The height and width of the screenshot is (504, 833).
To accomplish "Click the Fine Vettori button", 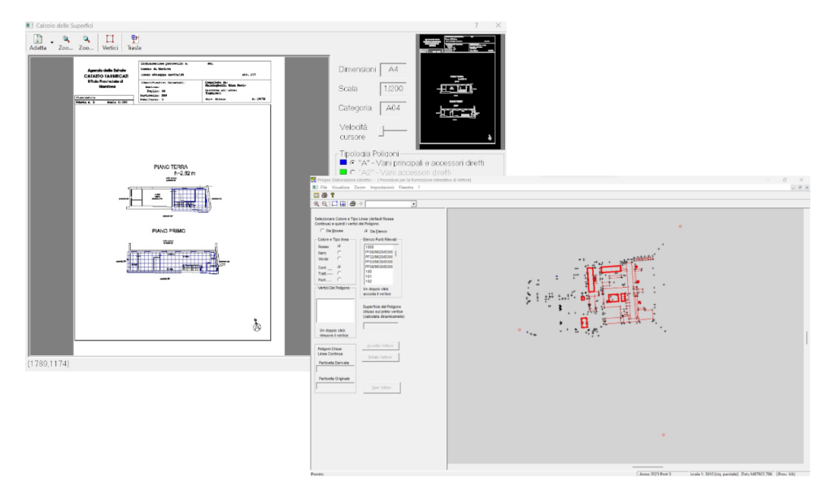I will pos(382,388).
